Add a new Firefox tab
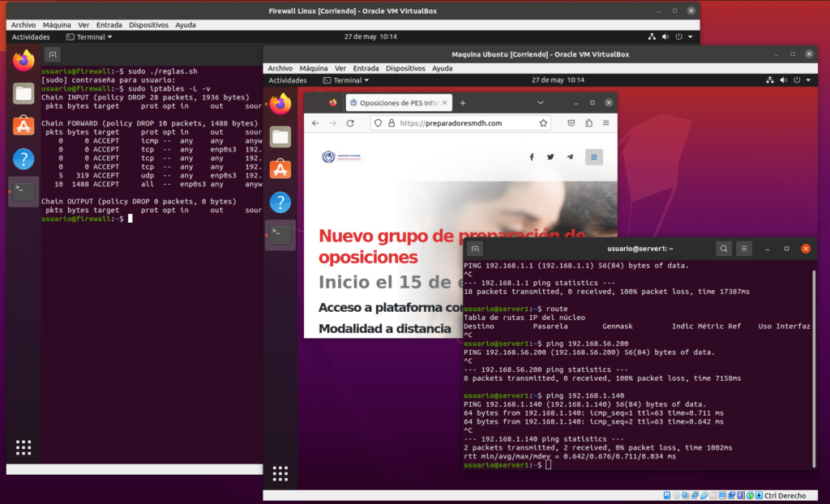 click(x=463, y=103)
